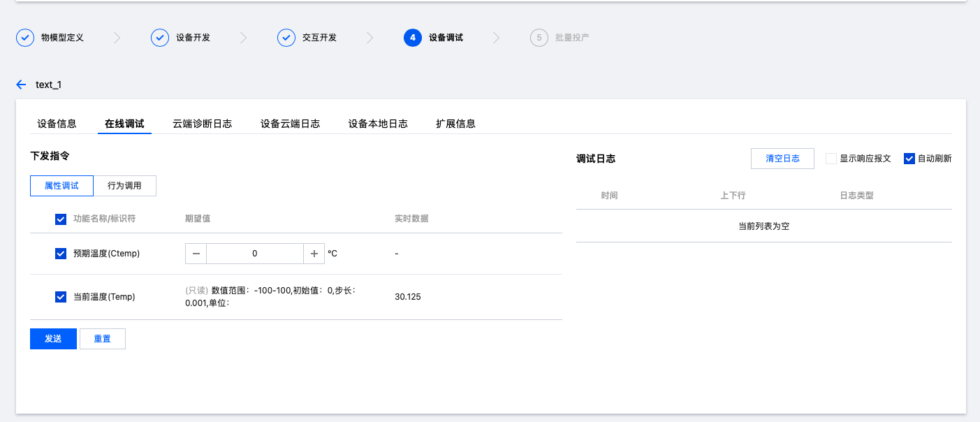This screenshot has width=980, height=422.
Task: Uncheck the 当前温度(Temp) checkbox
Action: [x=61, y=297]
